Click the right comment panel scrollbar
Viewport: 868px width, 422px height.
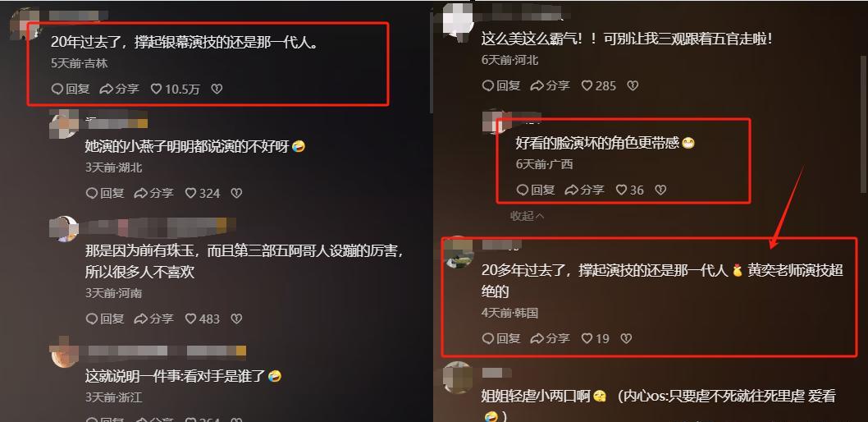click(863, 123)
